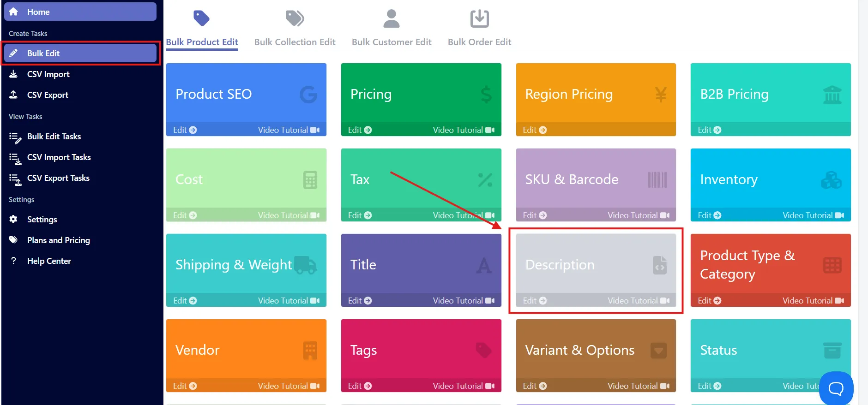Click the Bulk Order Edit download-box icon
Image resolution: width=868 pixels, height=405 pixels.
(x=479, y=18)
